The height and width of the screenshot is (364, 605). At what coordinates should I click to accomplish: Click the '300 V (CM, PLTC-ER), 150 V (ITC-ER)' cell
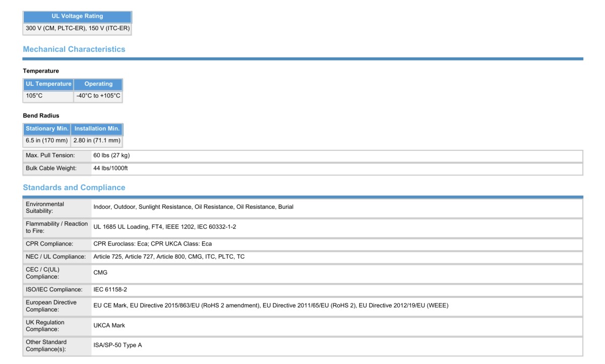click(x=78, y=29)
